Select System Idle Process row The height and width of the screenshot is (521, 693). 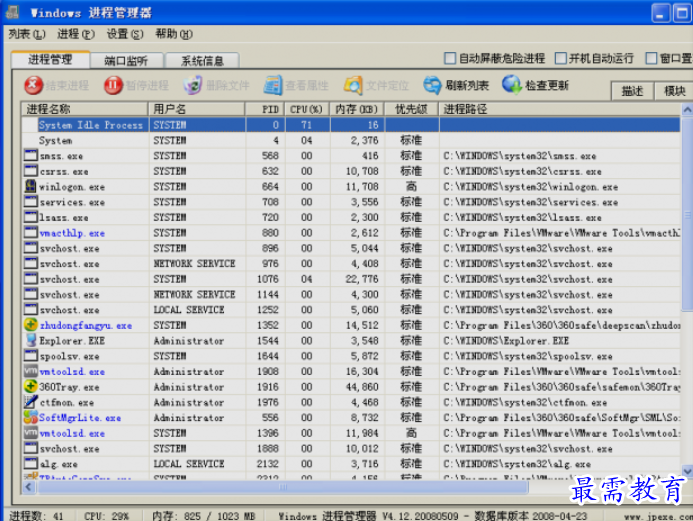[x=351, y=125]
